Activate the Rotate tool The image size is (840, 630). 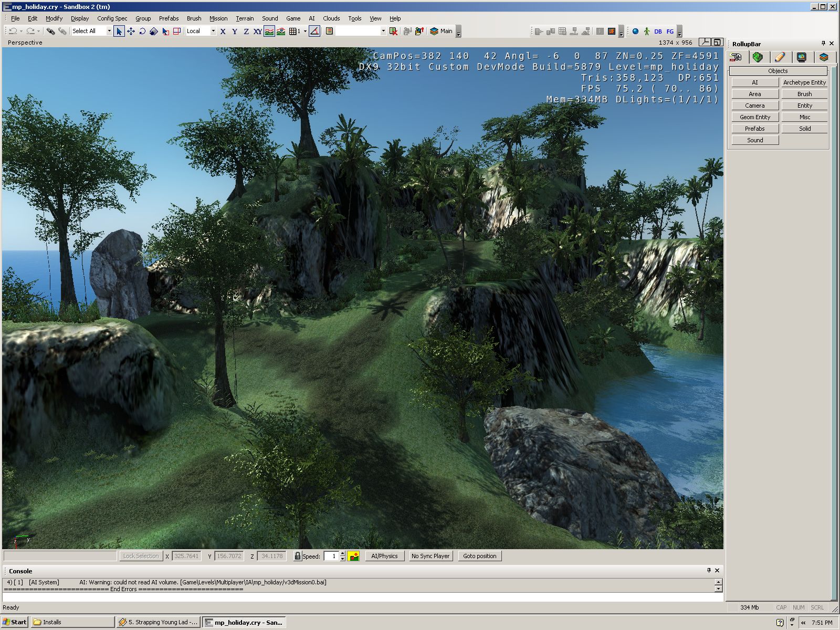[x=142, y=31]
